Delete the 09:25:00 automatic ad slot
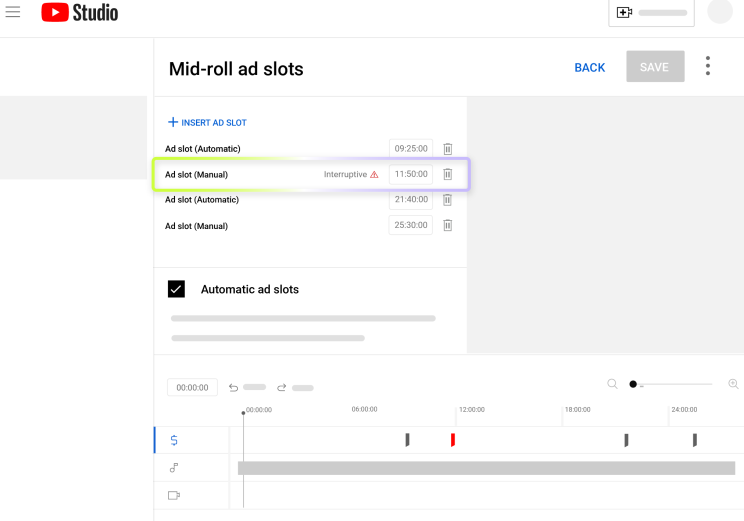This screenshot has width=744, height=521. [448, 149]
